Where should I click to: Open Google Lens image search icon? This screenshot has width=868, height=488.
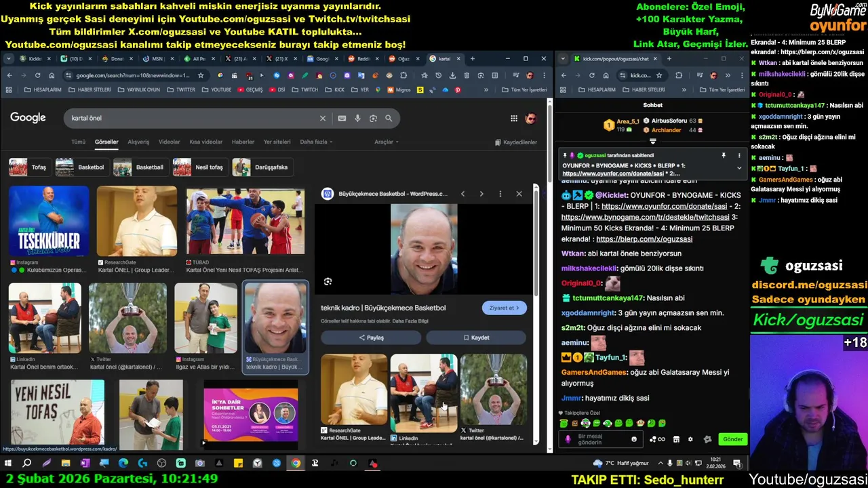(373, 118)
